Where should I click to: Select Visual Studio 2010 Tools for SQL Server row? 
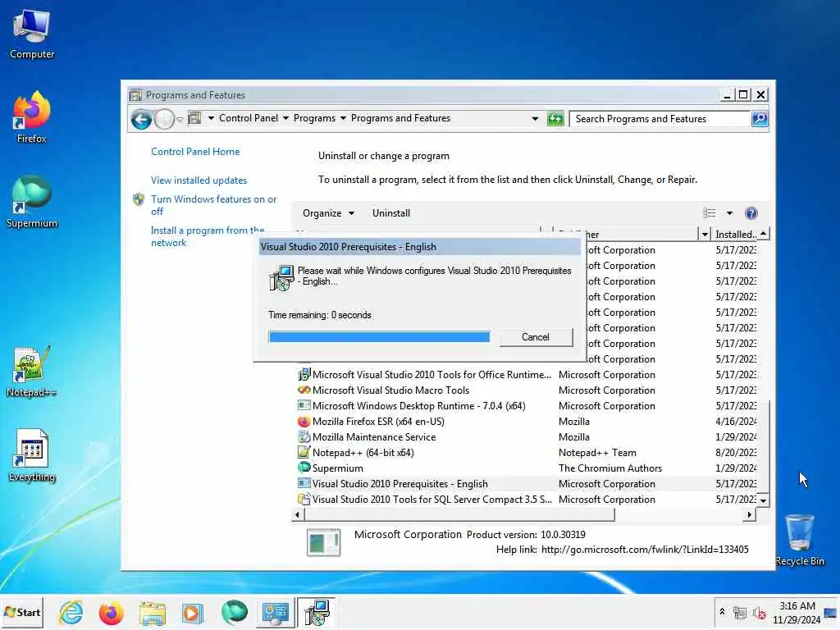(527, 500)
